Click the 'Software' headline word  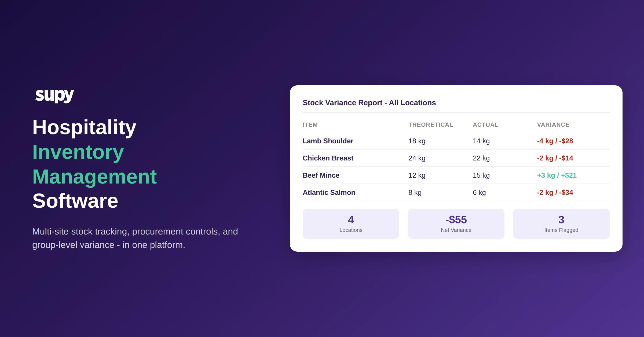coord(75,201)
